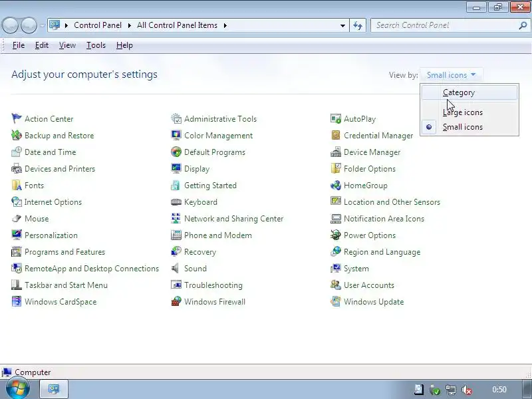532x399 pixels.
Task: Choose Category in View by menu
Action: point(469,92)
